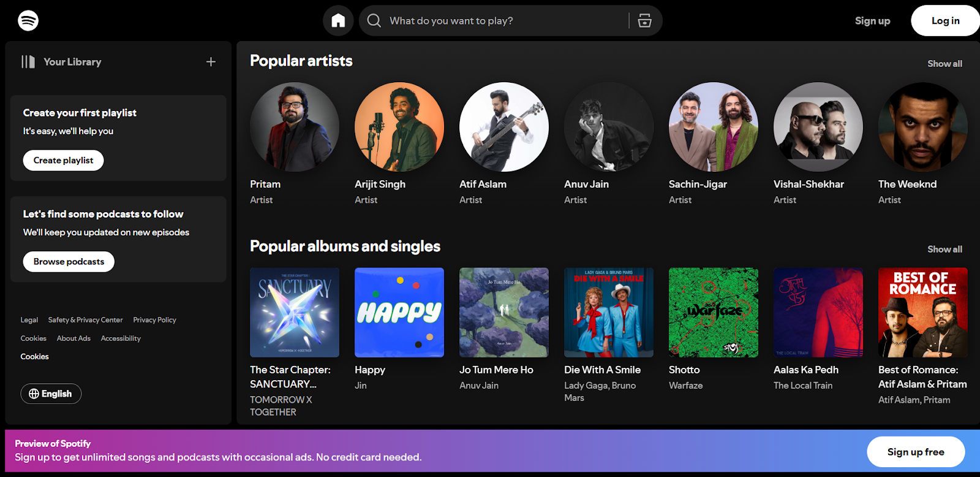Click Sign up in the top bar

[872, 21]
